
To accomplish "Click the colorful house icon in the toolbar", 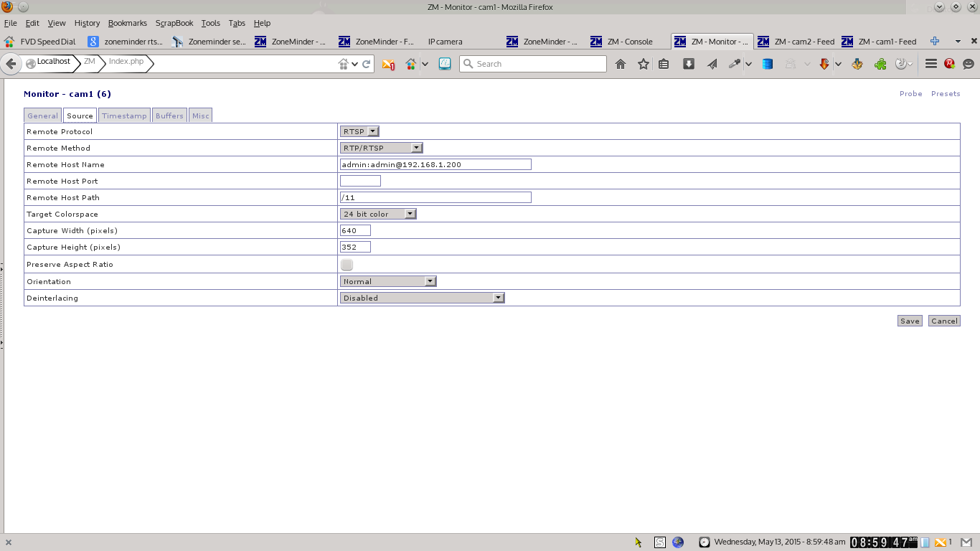I will point(411,64).
